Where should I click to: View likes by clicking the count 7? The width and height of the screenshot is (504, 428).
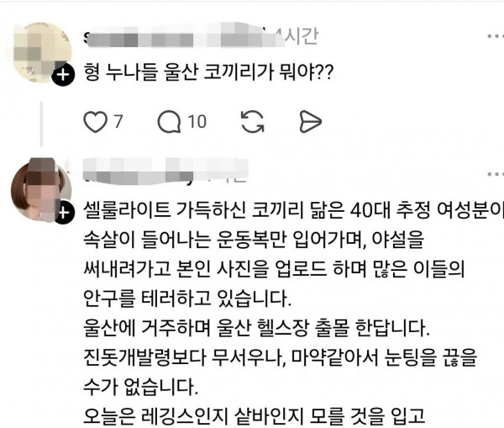[118, 122]
